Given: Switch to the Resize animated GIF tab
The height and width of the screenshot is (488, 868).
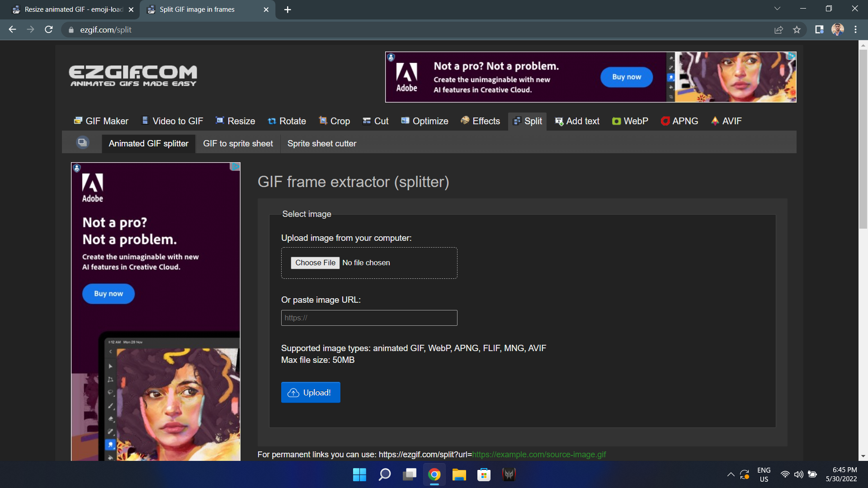Looking at the screenshot, I should point(68,9).
